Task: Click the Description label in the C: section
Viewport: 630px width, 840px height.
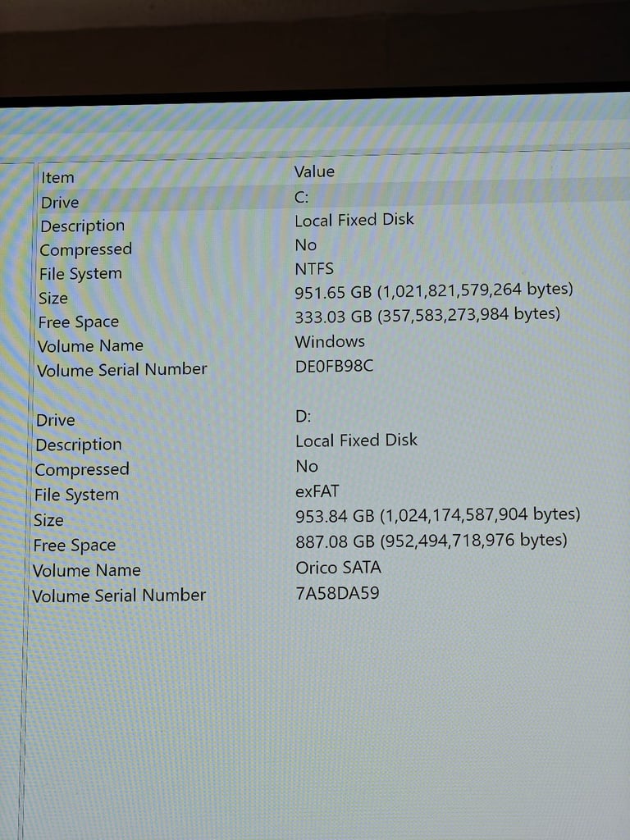Action: (x=83, y=226)
